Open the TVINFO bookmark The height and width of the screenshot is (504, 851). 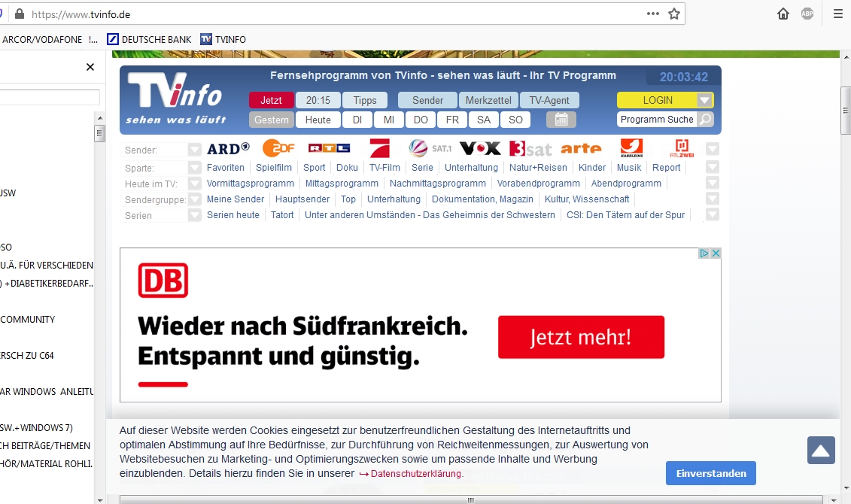click(x=223, y=39)
